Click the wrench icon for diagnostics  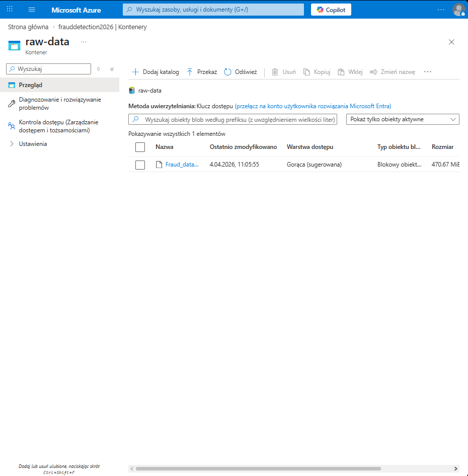tap(12, 104)
